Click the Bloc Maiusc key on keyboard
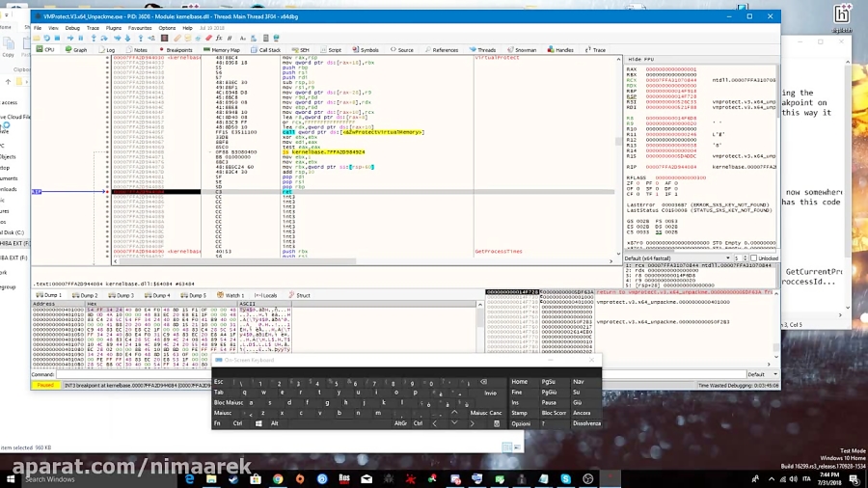The width and height of the screenshot is (868, 488). pyautogui.click(x=228, y=403)
